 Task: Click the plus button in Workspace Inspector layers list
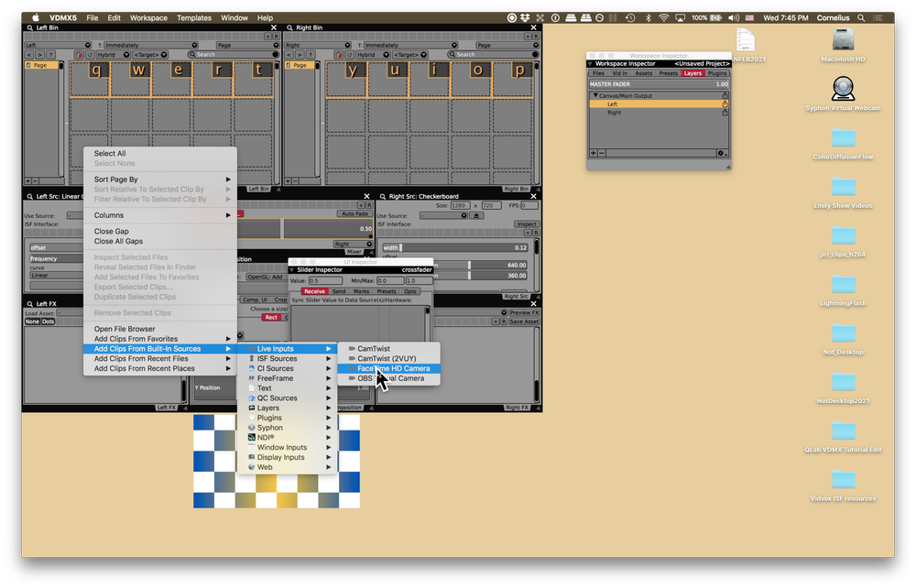(x=593, y=153)
